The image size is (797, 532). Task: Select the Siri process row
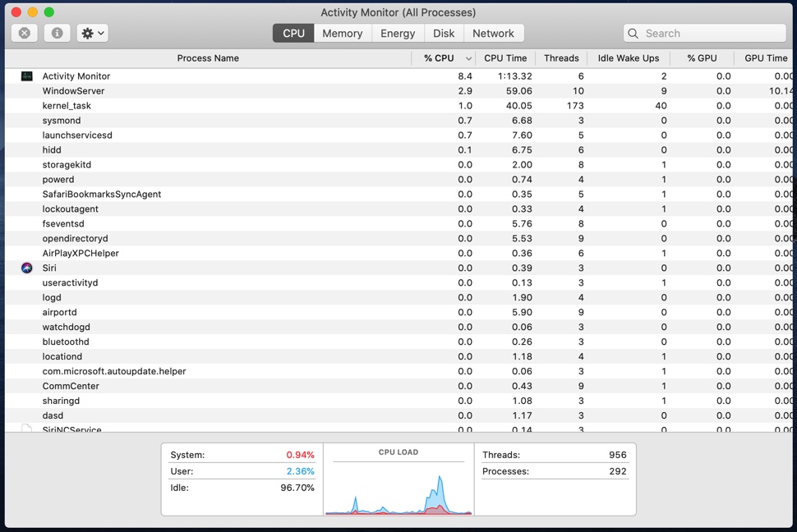point(398,268)
